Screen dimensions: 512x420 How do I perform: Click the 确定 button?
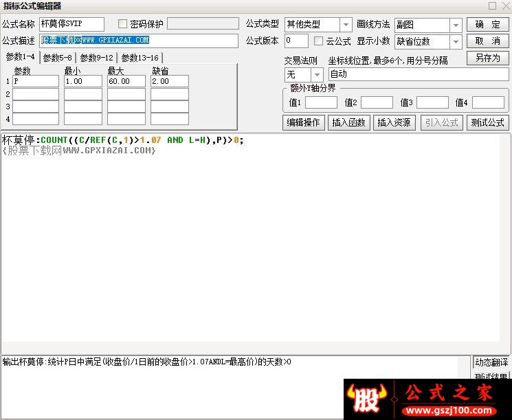[x=487, y=25]
